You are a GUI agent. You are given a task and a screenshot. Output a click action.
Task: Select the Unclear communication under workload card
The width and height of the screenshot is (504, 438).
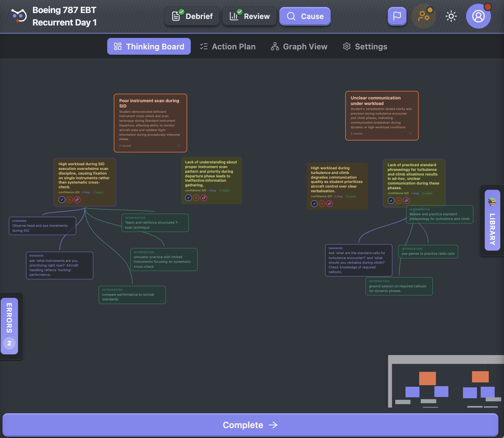(x=382, y=116)
